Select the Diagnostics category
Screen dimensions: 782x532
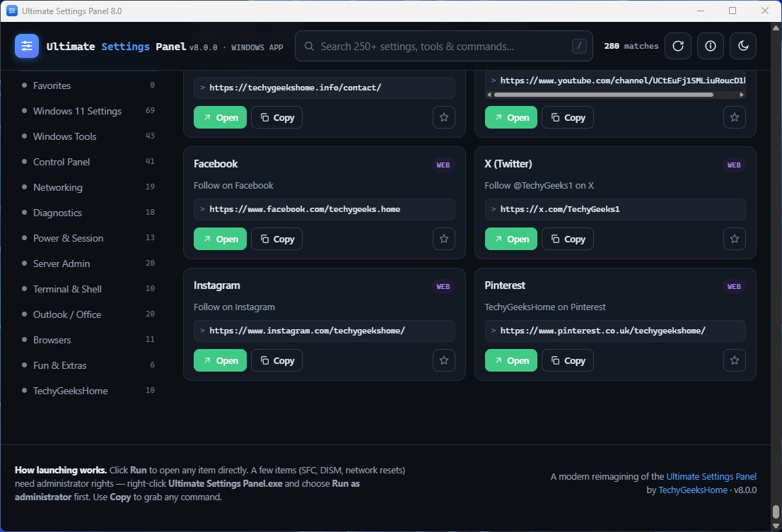click(x=88, y=212)
